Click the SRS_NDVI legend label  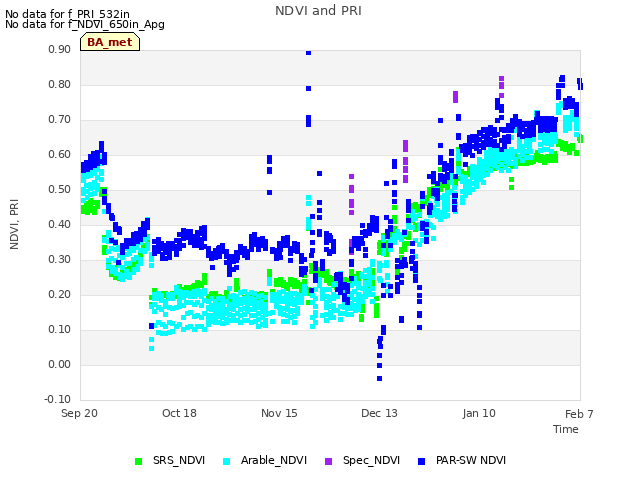(x=179, y=460)
